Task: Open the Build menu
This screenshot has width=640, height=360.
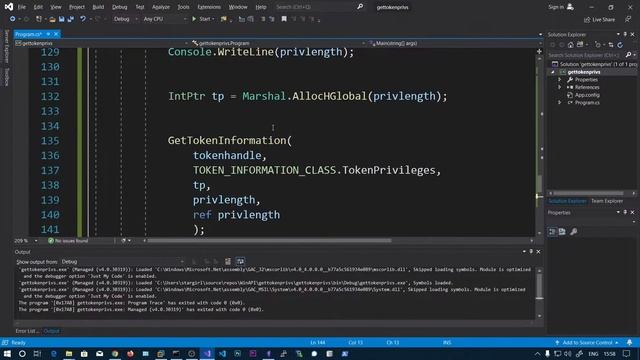Action: (x=98, y=7)
